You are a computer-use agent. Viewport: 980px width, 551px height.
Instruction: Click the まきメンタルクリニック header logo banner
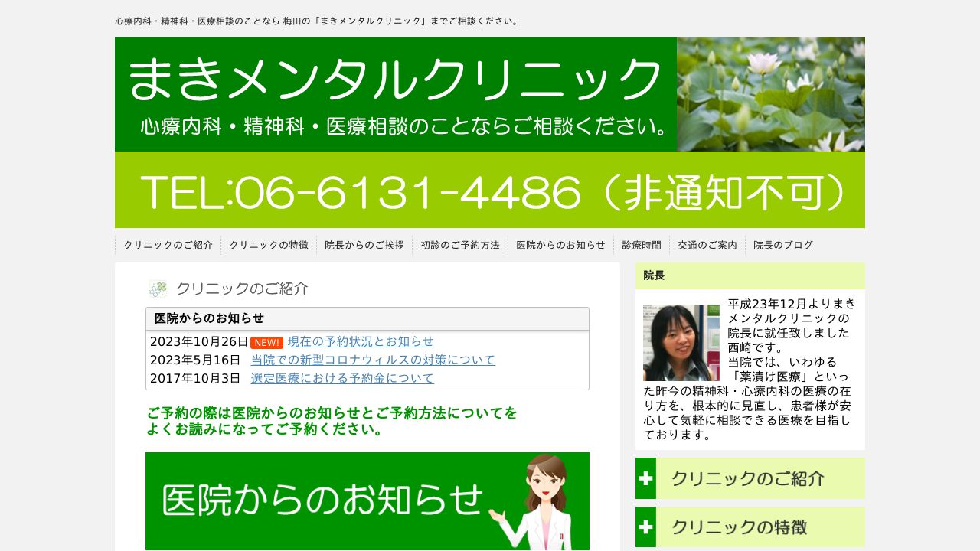396,93
